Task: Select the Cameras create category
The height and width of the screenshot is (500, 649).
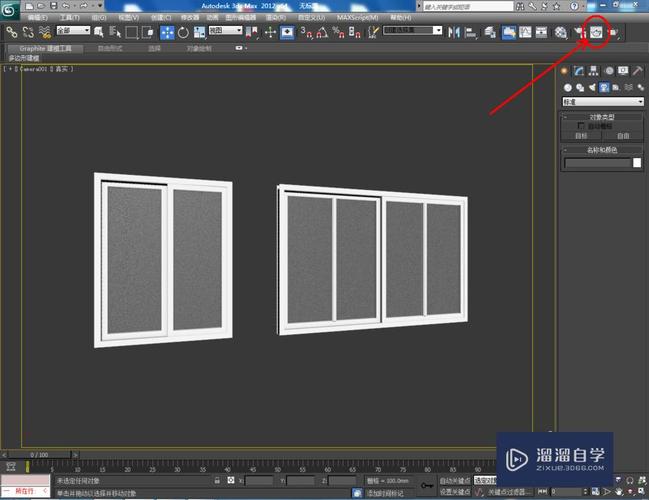Action: click(x=604, y=87)
